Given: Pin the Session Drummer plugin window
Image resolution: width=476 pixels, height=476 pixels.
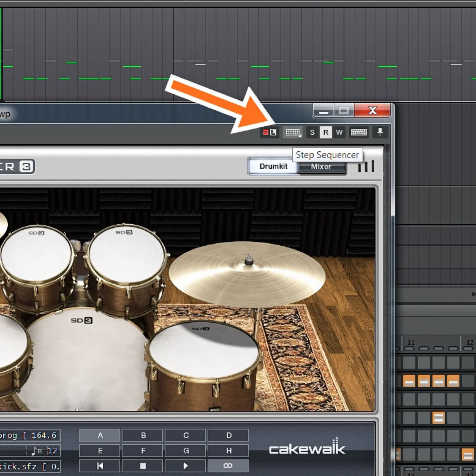Looking at the screenshot, I should point(380,132).
